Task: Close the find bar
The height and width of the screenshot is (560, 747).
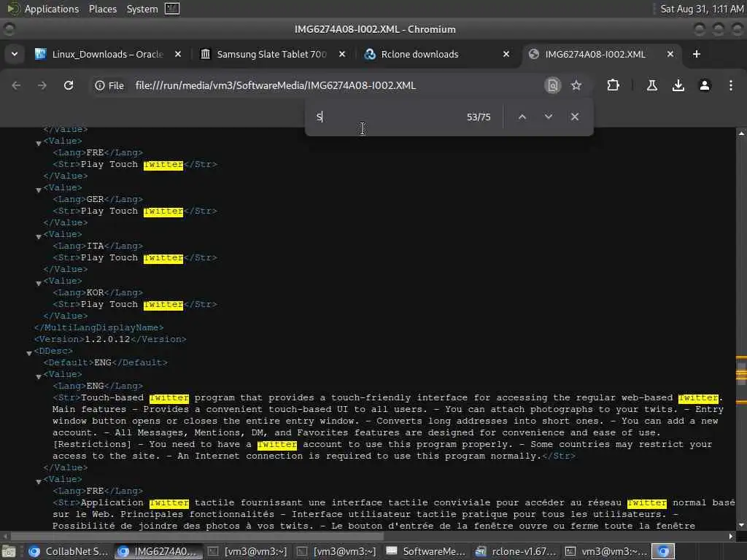Action: 575,117
